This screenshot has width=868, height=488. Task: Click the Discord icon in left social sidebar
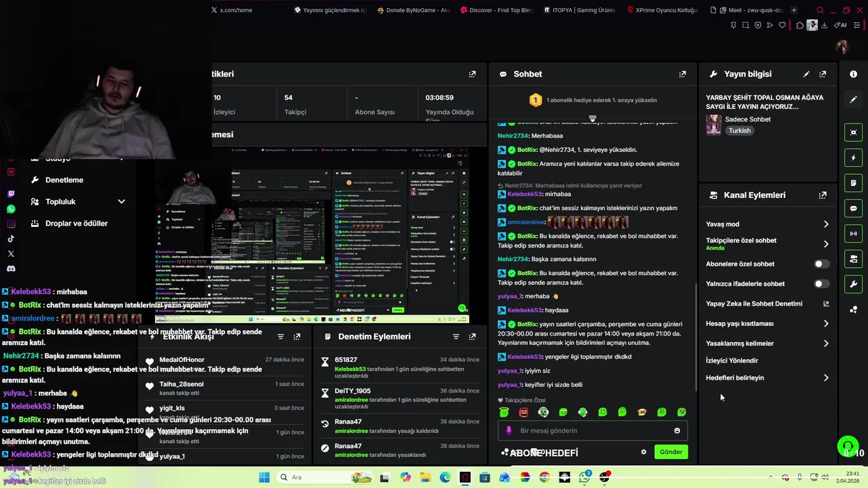[11, 268]
